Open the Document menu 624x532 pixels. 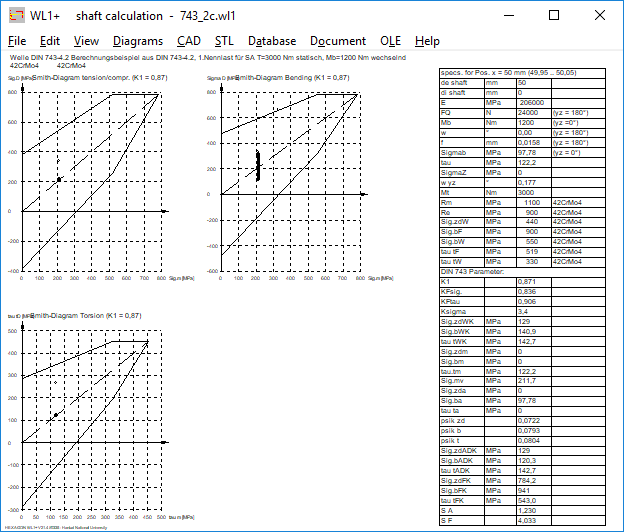pos(337,41)
